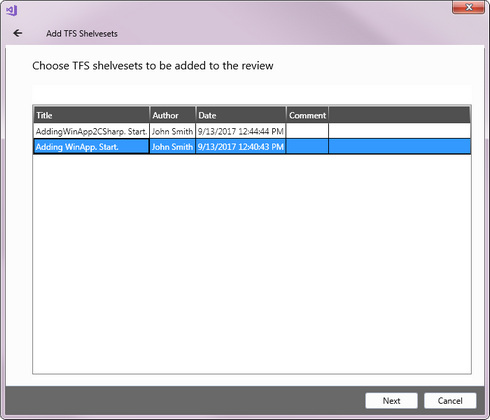Click the empty Comment cell of highlighted row

308,147
